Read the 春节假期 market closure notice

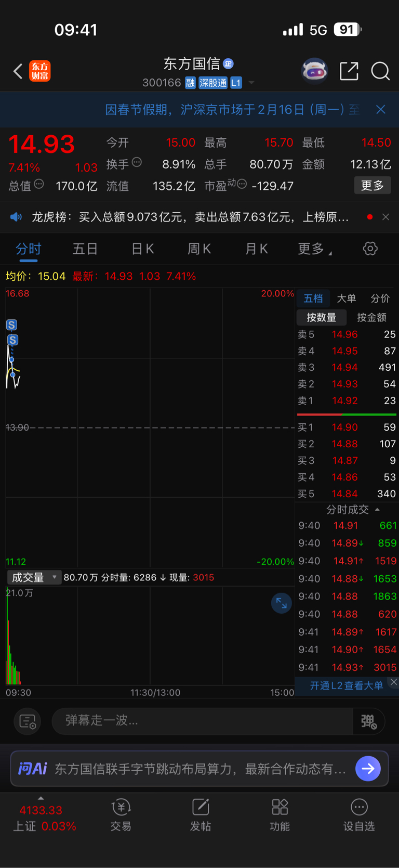click(232, 109)
